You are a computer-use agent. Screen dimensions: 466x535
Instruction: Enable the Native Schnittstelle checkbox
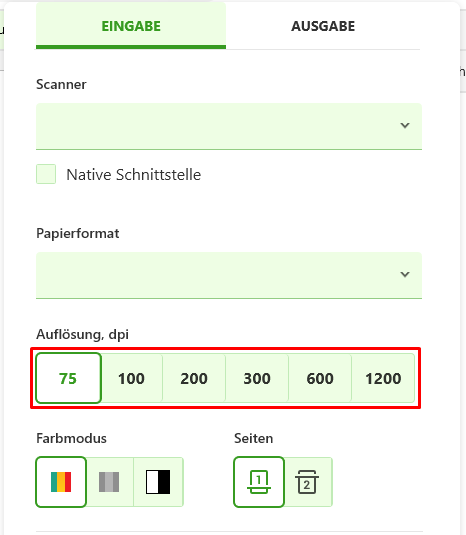coord(46,174)
